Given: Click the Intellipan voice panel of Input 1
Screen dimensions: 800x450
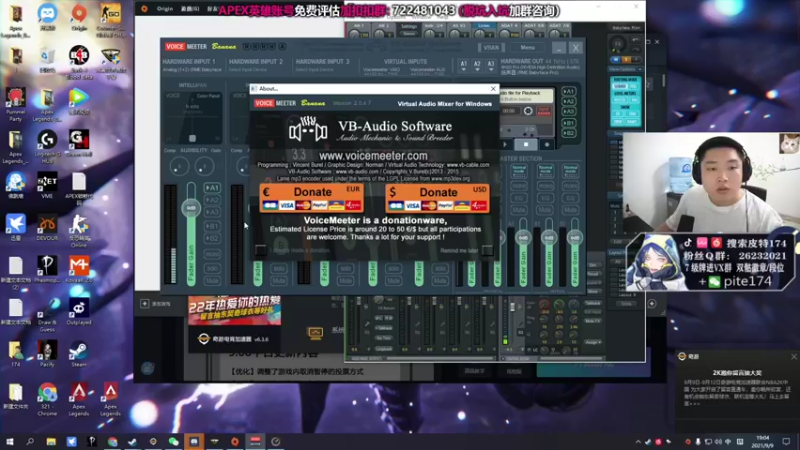Looking at the screenshot, I should [193, 117].
